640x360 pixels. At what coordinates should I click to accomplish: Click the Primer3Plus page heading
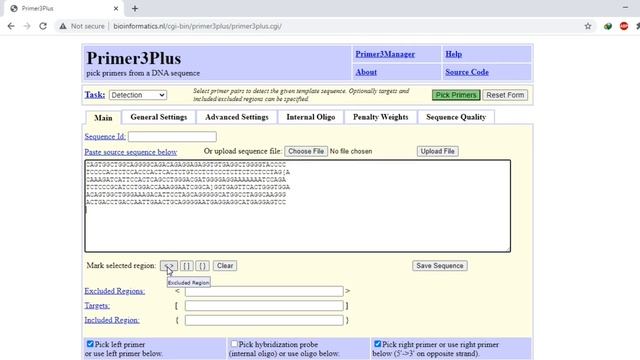coord(134,58)
